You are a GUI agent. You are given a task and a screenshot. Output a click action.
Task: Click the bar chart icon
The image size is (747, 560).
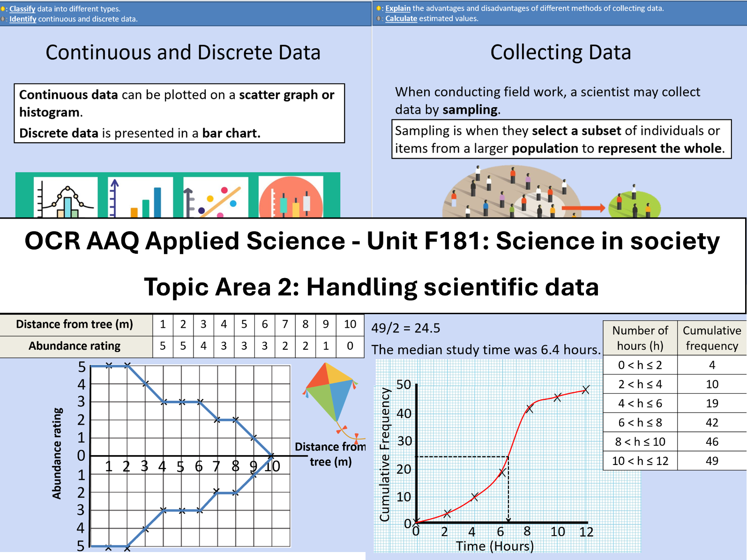pyautogui.click(x=140, y=197)
